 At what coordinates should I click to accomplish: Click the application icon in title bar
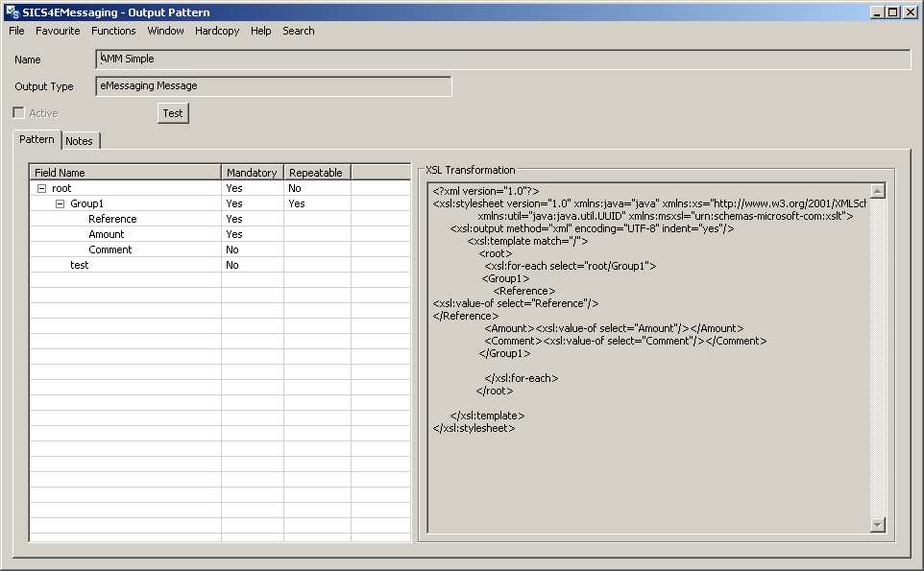(x=12, y=12)
